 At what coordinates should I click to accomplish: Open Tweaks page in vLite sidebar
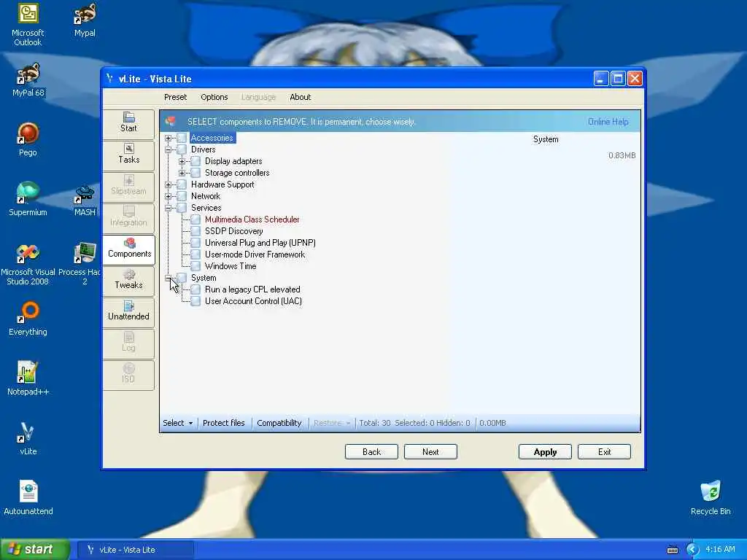pyautogui.click(x=128, y=280)
